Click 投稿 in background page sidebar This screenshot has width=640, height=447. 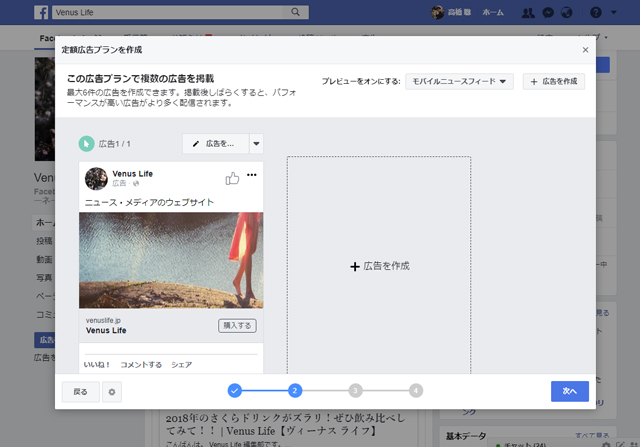44,241
